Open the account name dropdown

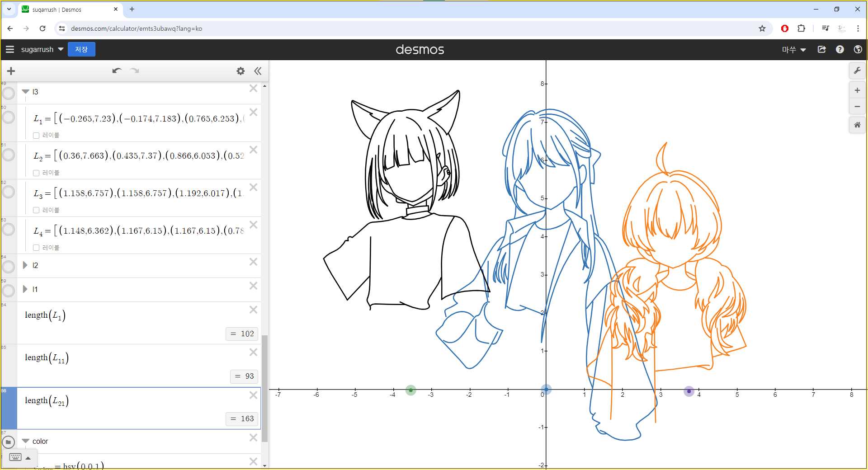tap(794, 50)
